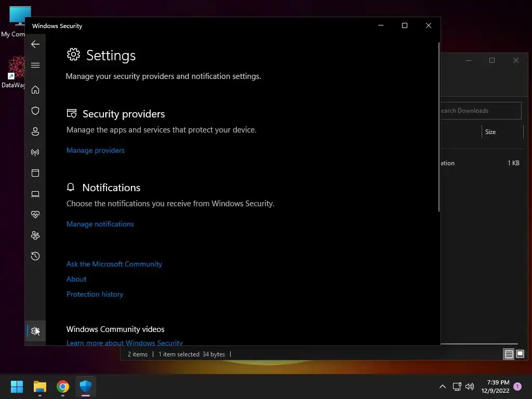Open the hamburger navigation menu
Image resolution: width=532 pixels, height=399 pixels.
pos(35,65)
